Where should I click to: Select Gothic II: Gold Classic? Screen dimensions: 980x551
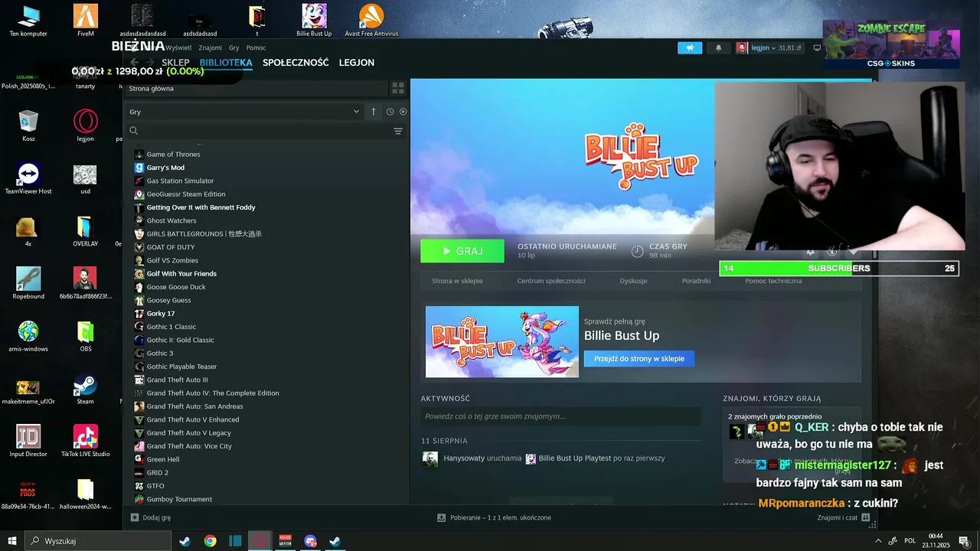180,340
